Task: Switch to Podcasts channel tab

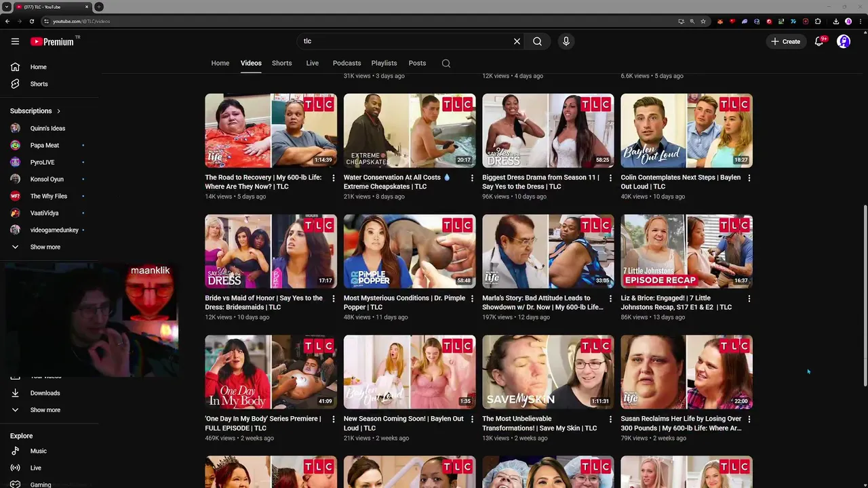Action: [x=347, y=63]
